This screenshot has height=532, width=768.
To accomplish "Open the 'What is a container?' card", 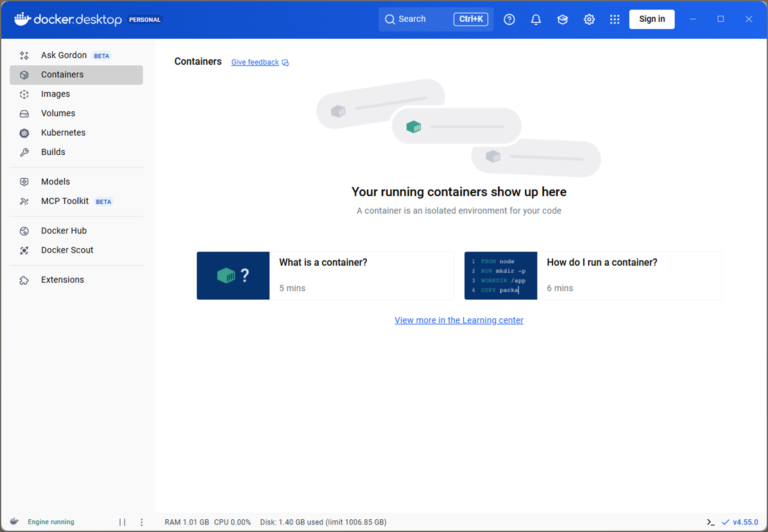I will (x=325, y=276).
